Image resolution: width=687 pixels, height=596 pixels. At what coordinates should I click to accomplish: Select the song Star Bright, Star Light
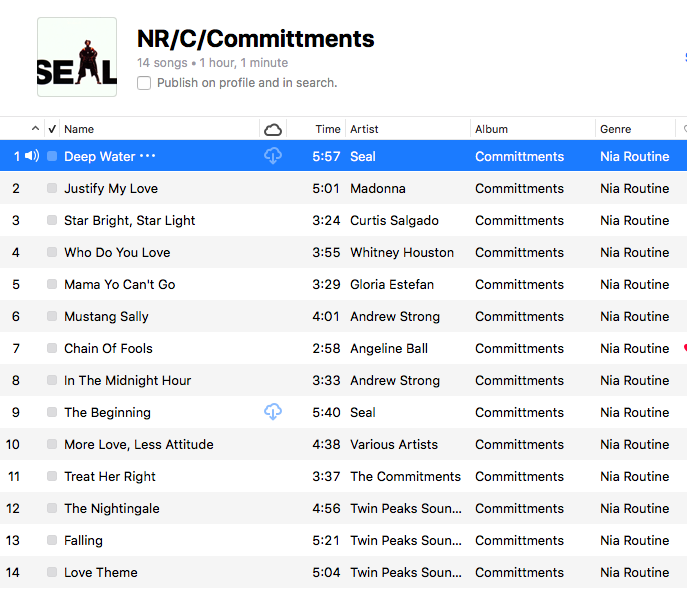[129, 221]
